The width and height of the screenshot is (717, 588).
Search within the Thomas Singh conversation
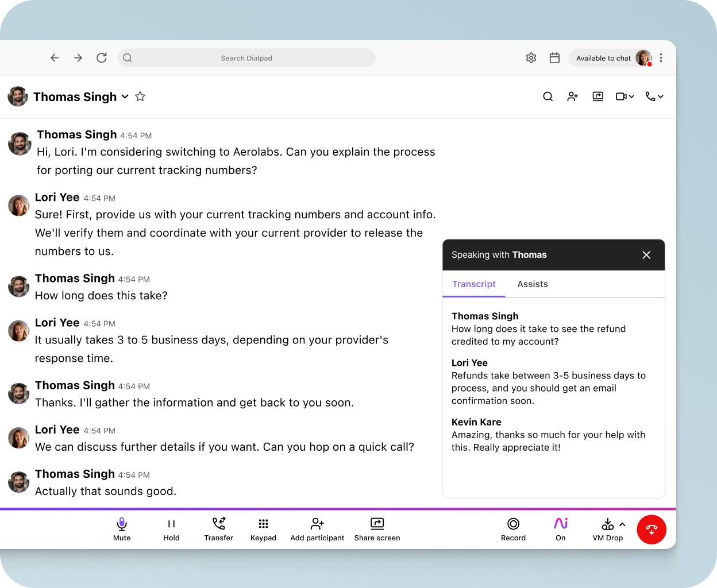coord(548,96)
